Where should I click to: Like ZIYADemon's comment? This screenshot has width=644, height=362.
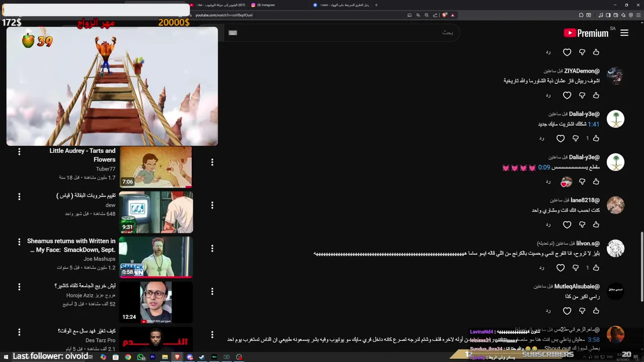[596, 95]
